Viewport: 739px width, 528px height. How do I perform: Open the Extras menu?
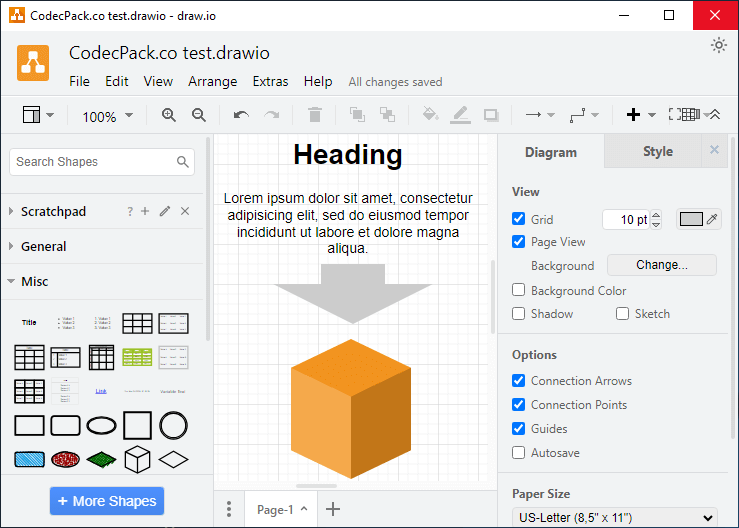click(270, 82)
